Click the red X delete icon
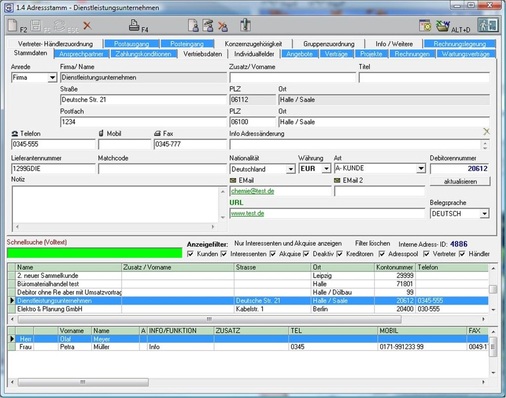The width and height of the screenshot is (506, 398). (x=87, y=25)
